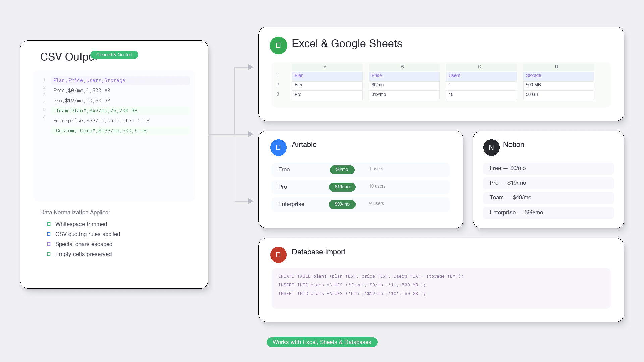Click the black Notion N icon
Screen dimensions: 644x362
[x=491, y=147]
